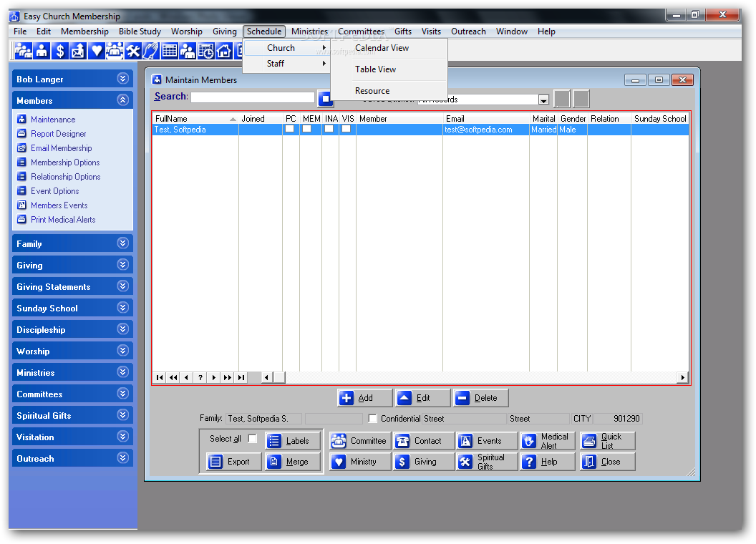Jump to first record in navigator

(x=160, y=377)
